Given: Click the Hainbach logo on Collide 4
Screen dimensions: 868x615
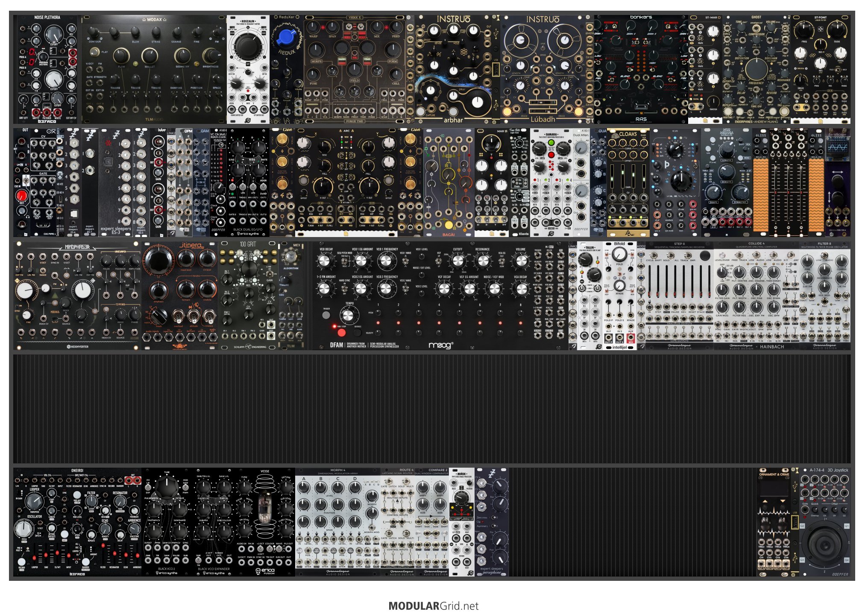Looking at the screenshot, I should tap(772, 347).
